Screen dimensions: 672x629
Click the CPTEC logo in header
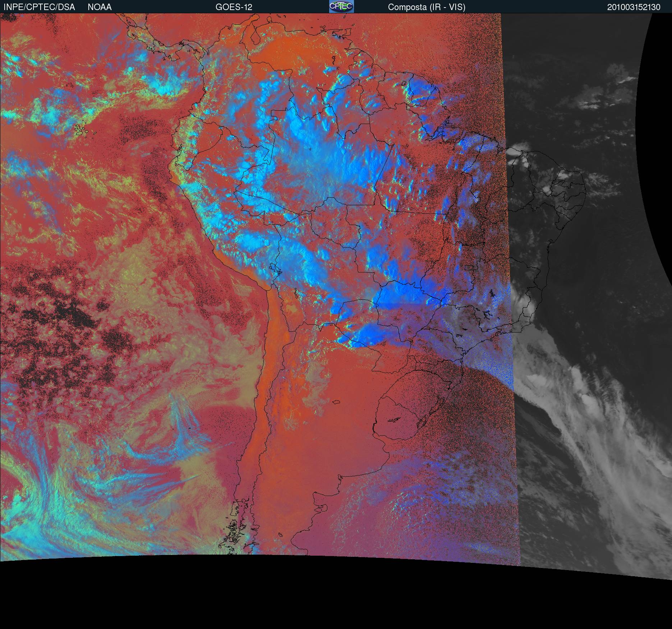point(341,6)
